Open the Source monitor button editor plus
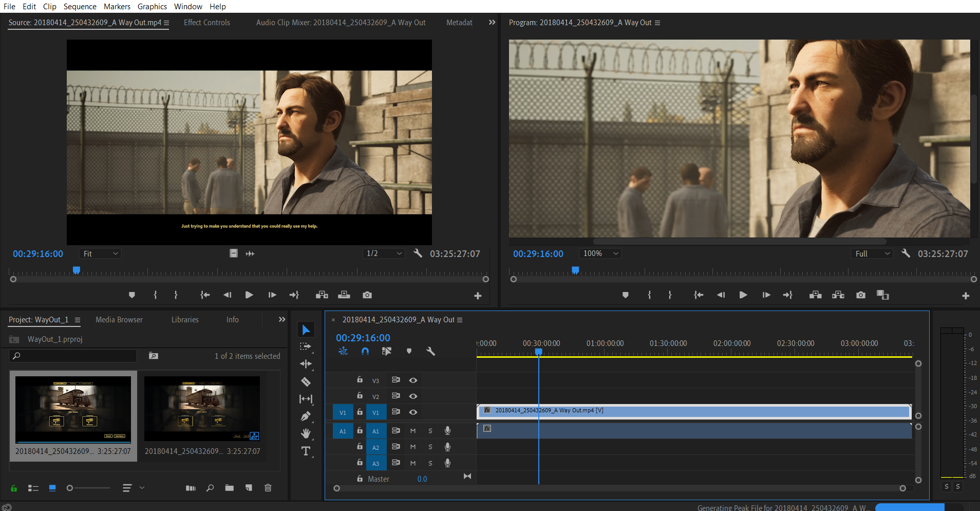The height and width of the screenshot is (511, 980). [478, 296]
